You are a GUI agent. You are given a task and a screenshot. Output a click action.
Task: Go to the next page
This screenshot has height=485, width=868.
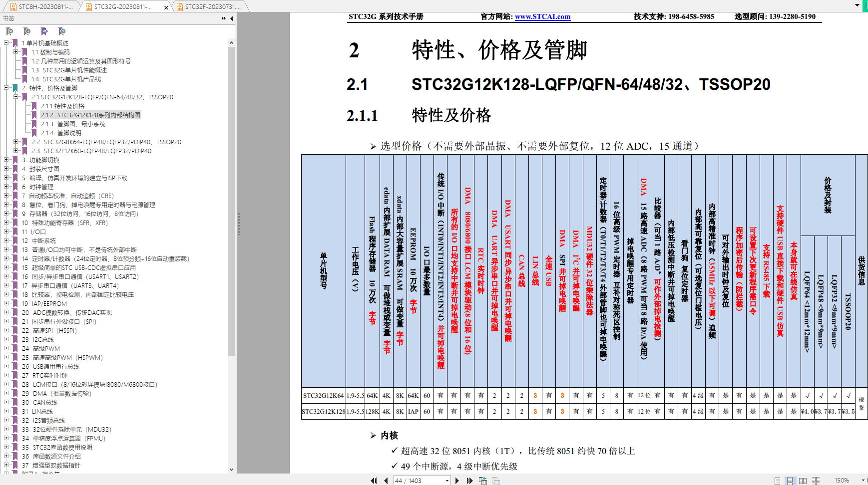[457, 481]
